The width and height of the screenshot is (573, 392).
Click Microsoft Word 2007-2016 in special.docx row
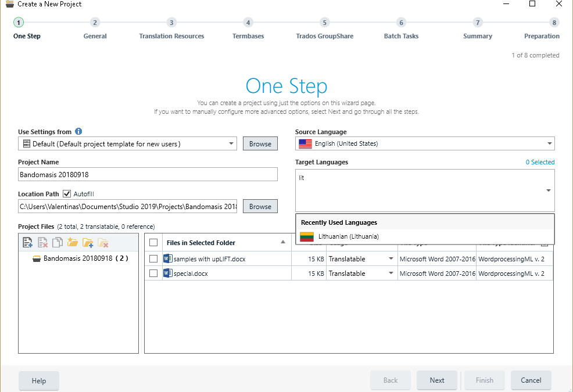pos(438,274)
